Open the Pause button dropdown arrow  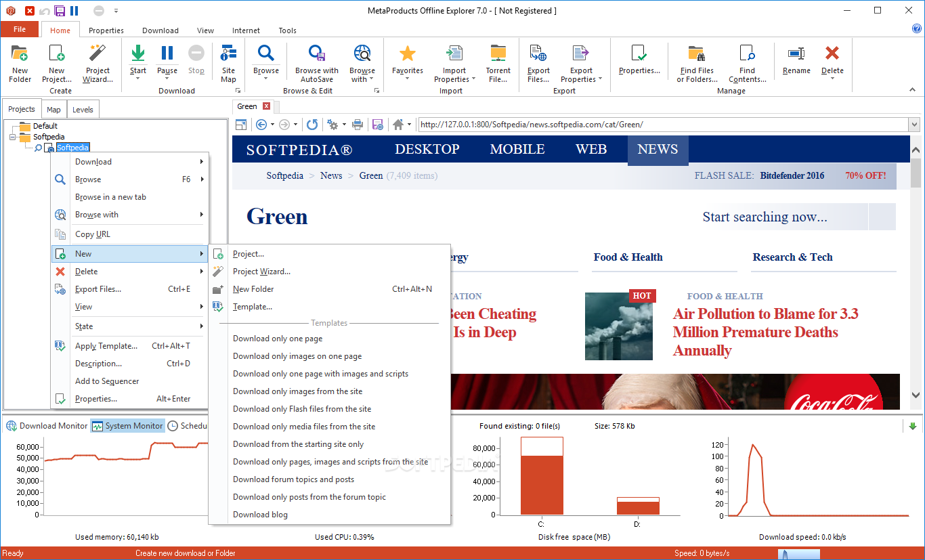coord(167,79)
